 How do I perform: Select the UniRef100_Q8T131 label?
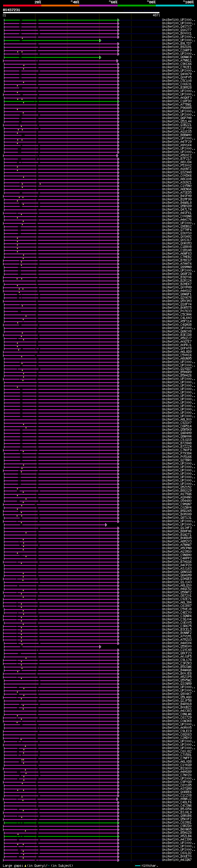click(177, 518)
